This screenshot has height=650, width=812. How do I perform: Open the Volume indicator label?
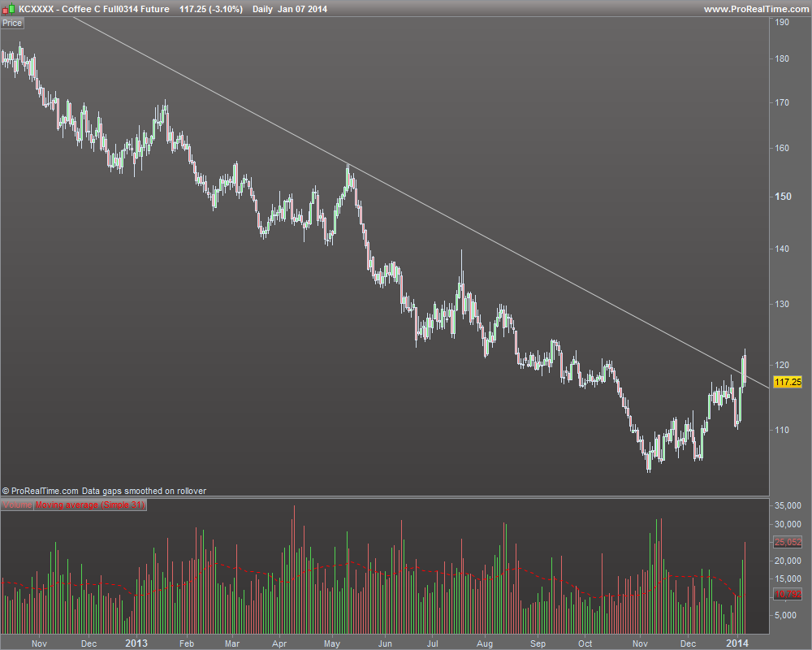tap(17, 505)
